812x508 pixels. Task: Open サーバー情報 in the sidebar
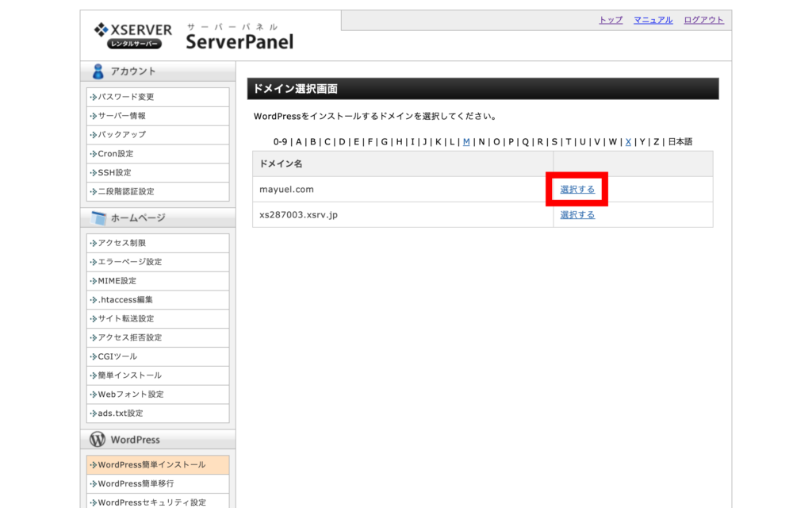click(158, 116)
